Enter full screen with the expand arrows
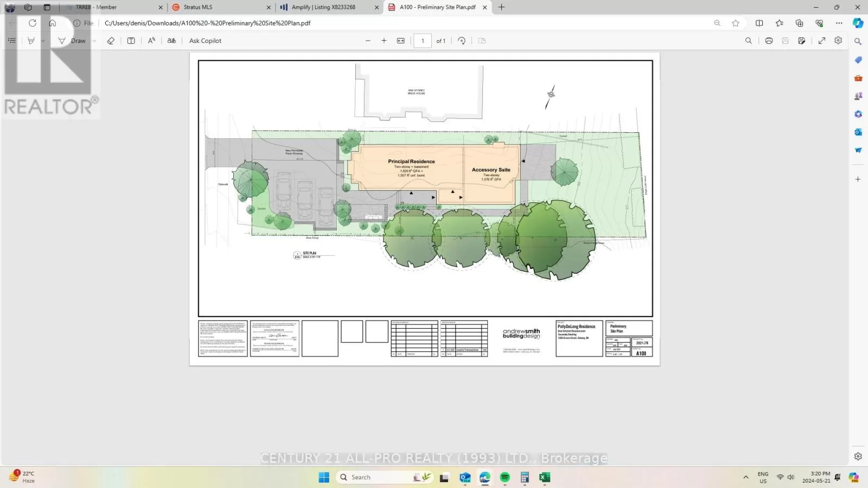Image resolution: width=868 pixels, height=488 pixels. (x=822, y=41)
